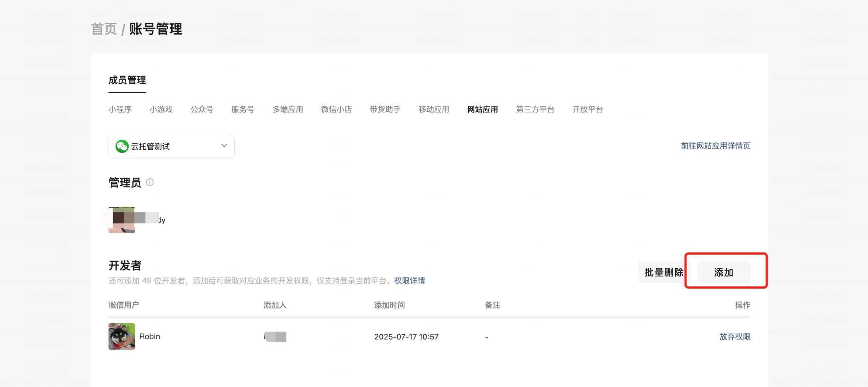The image size is (868, 387).
Task: Click the info icon beside 管理员
Action: click(150, 182)
